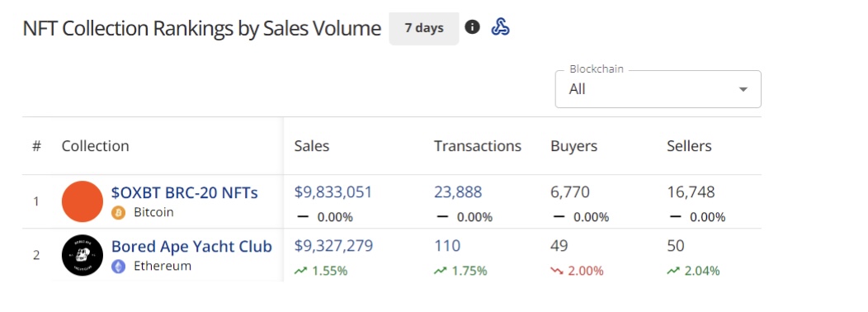Image resolution: width=868 pixels, height=312 pixels.
Task: Click the Blockchain dropdown caret arrow
Action: pyautogui.click(x=743, y=89)
